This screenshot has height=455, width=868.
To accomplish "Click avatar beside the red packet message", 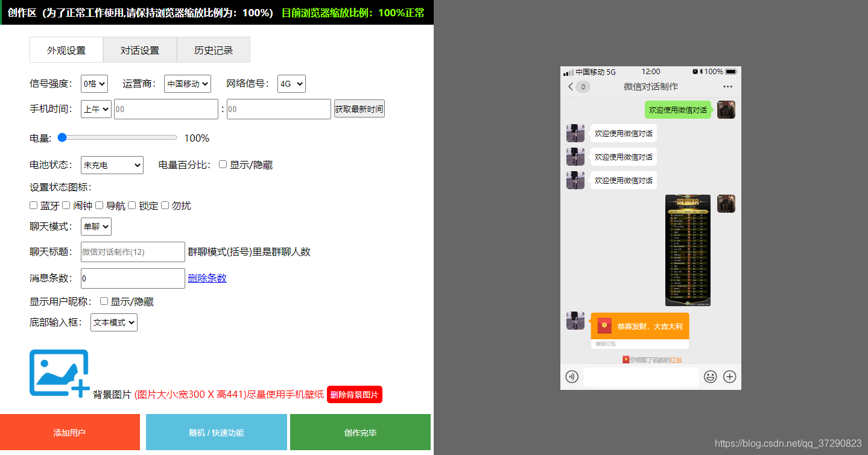I will click(x=575, y=321).
